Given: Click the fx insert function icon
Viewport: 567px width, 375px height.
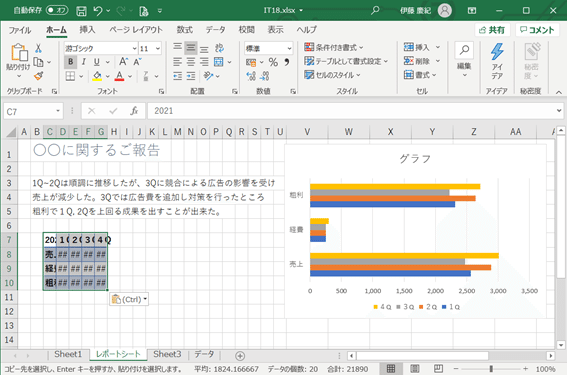Looking at the screenshot, I should coord(134,111).
